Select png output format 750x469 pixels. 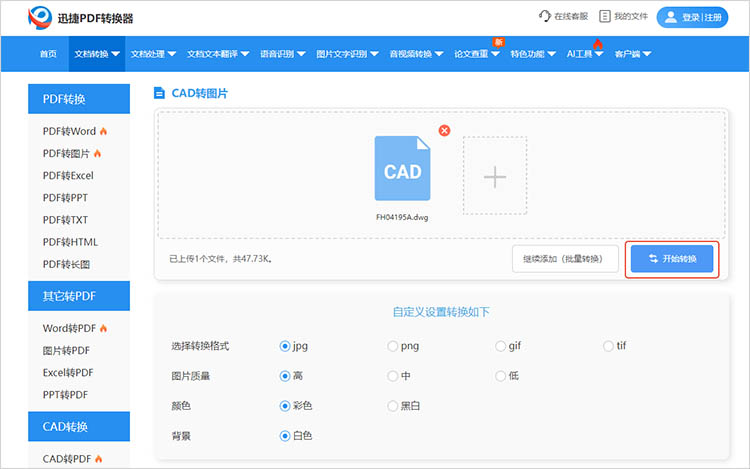pyautogui.click(x=392, y=346)
